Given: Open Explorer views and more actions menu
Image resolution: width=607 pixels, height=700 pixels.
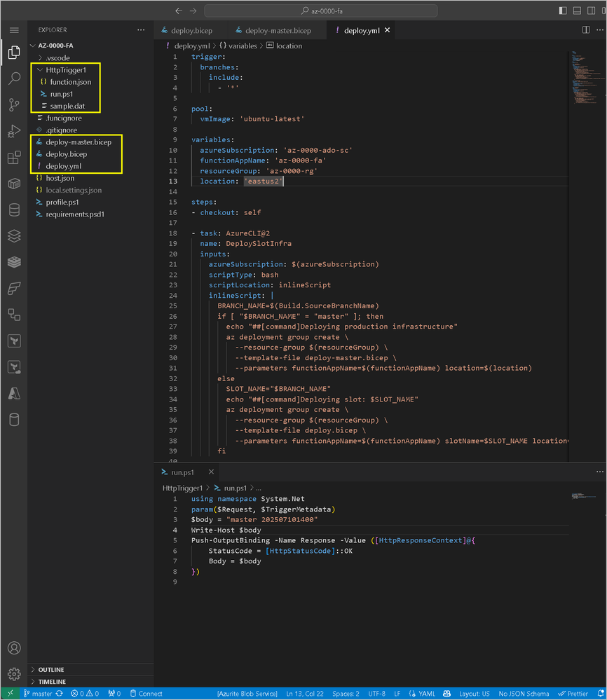Looking at the screenshot, I should [x=141, y=30].
